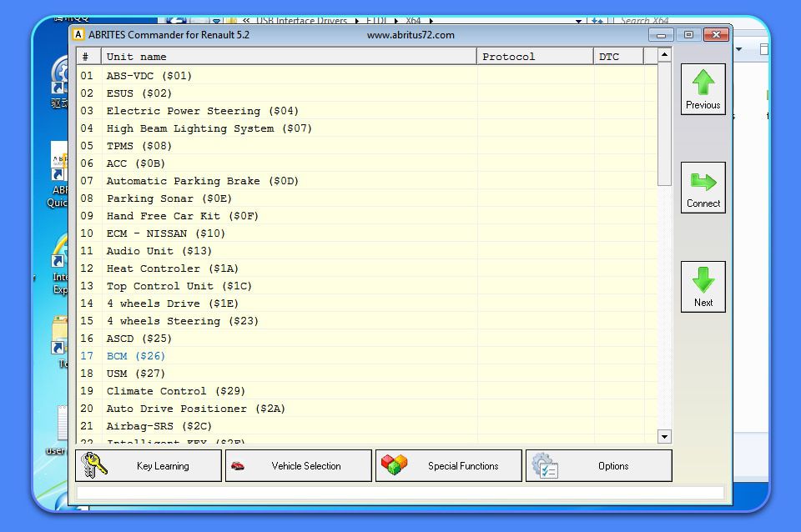The image size is (801, 532).
Task: Pick ECM - NISSAN ($10) from the list
Action: pos(165,233)
